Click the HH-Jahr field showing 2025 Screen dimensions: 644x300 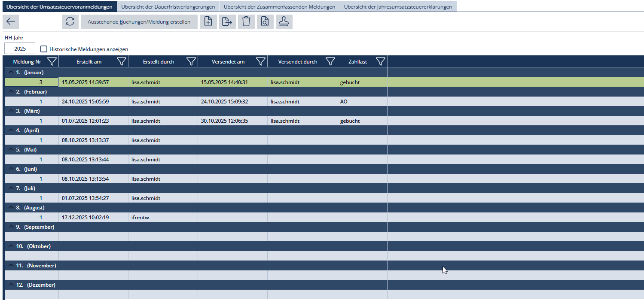coord(20,49)
